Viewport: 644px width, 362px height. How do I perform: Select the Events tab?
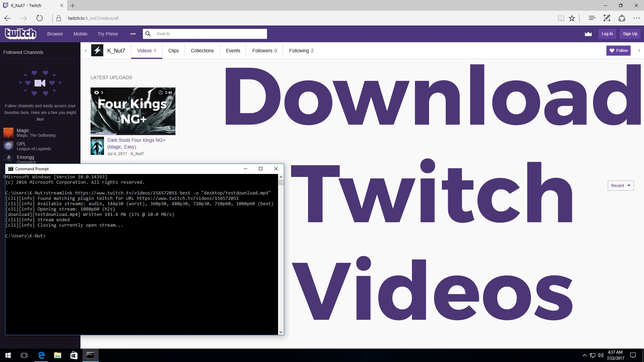tap(233, 51)
